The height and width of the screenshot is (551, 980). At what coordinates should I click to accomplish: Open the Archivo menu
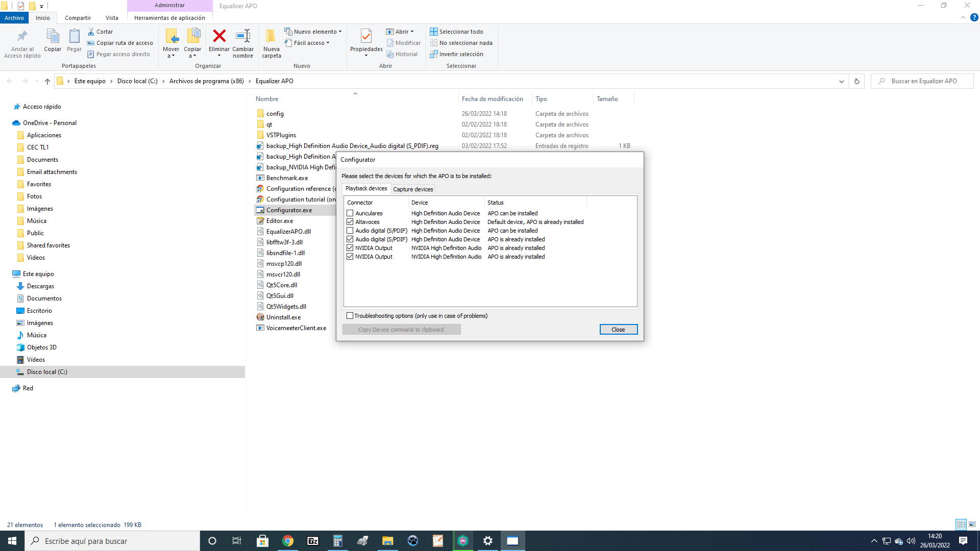pos(14,18)
